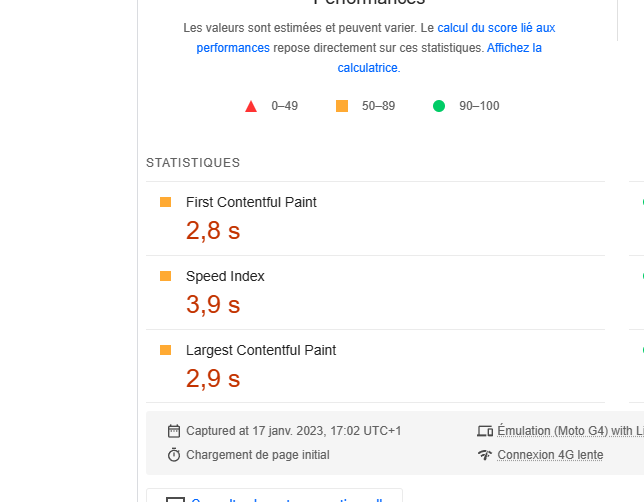Image resolution: width=644 pixels, height=502 pixels.
Task: Click the stopwatch icon beside "Chargement de page initial"
Action: coord(174,455)
